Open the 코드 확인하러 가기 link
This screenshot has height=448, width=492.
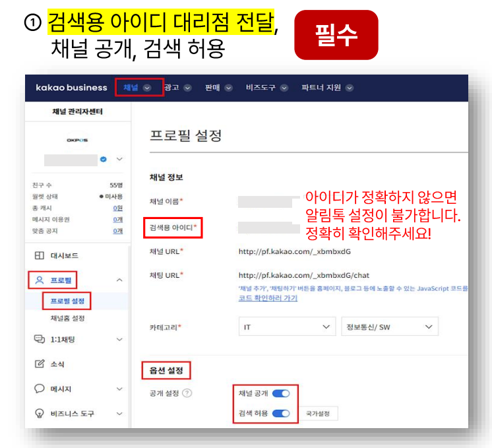tap(268, 298)
